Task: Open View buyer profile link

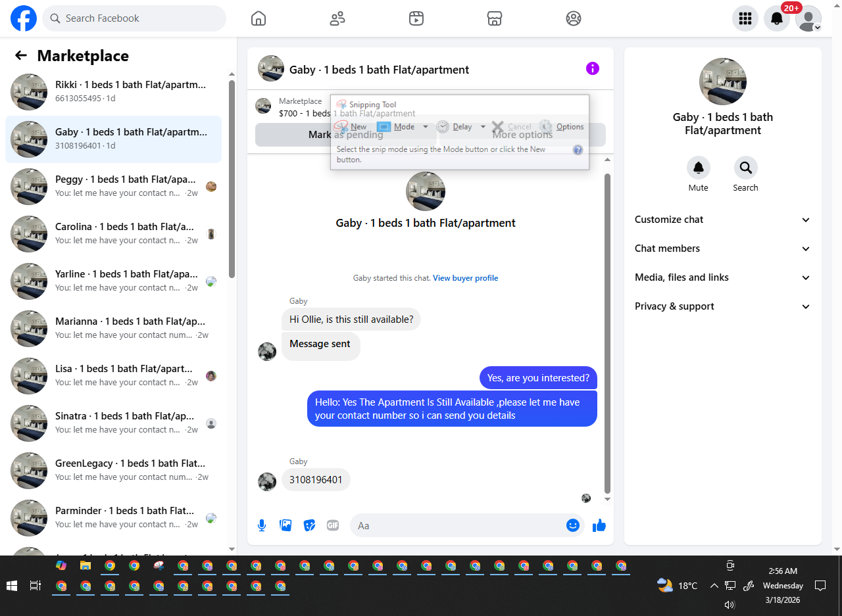Action: click(465, 278)
